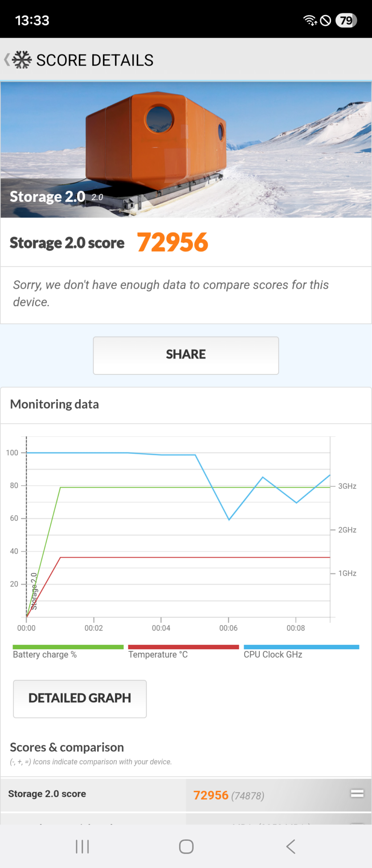Toggle the CPU Clock GHz legend
372x868 pixels.
pos(301,652)
